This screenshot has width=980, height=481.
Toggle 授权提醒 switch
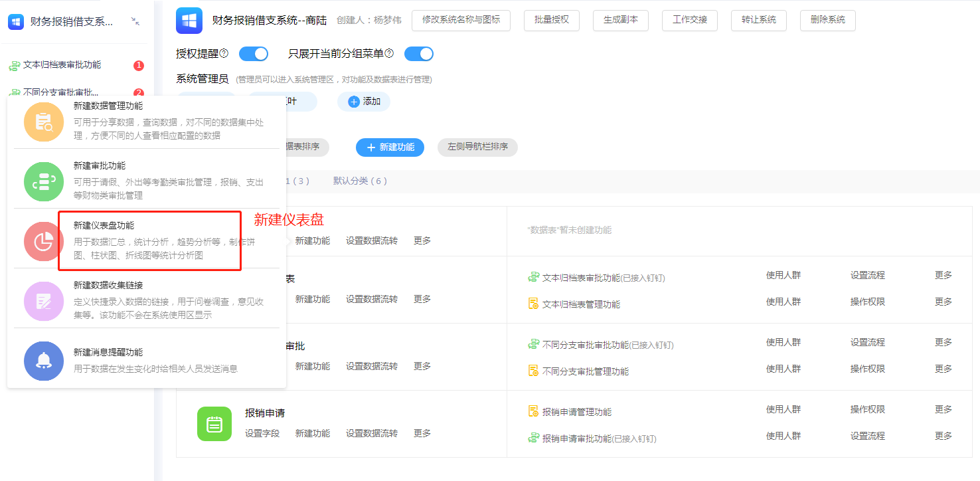(254, 54)
